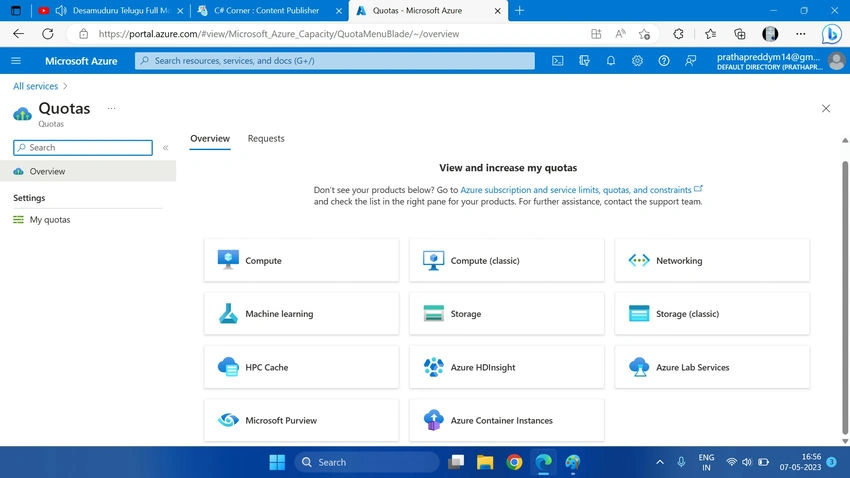Close the Quotas blade
This screenshot has height=478, width=850.
point(826,108)
